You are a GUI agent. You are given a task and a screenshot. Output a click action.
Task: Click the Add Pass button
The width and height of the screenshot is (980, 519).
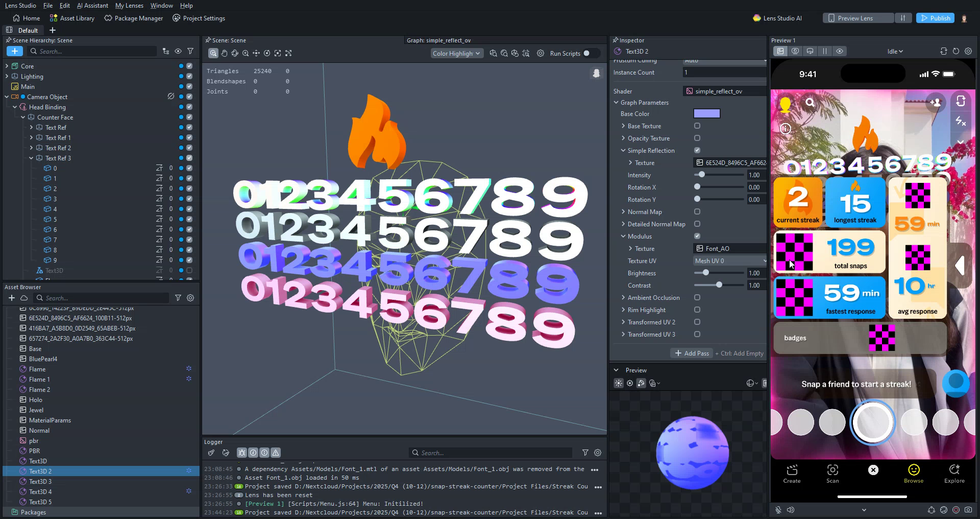(692, 353)
